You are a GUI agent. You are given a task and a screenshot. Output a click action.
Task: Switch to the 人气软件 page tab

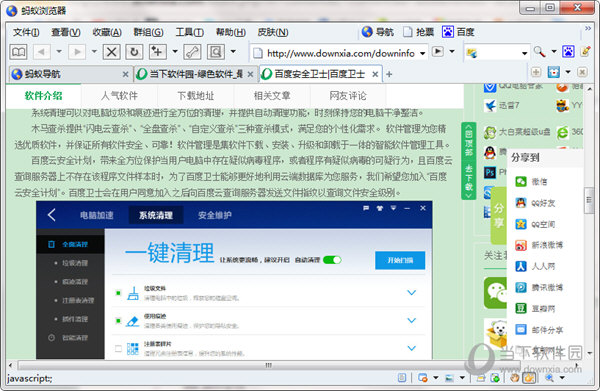coord(119,96)
